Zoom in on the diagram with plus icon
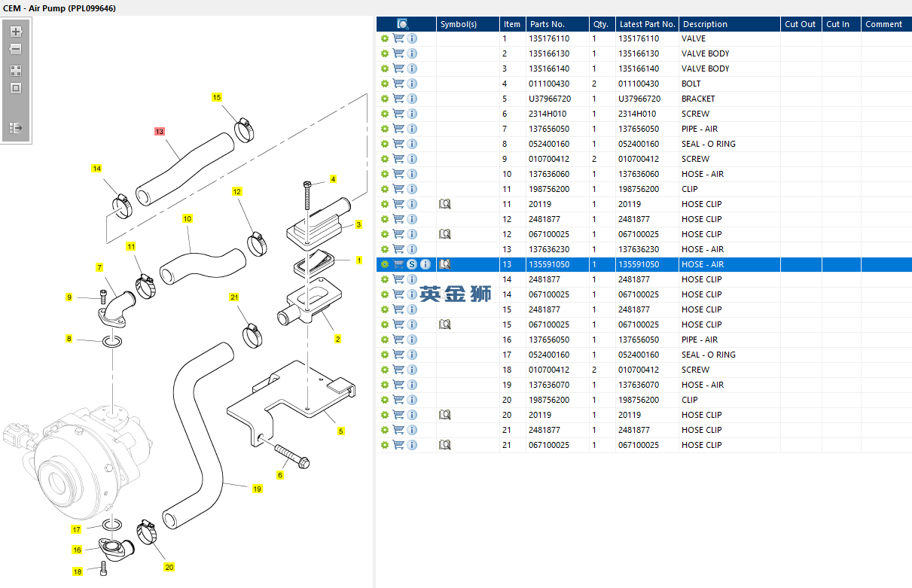912x588 pixels. 15,32
